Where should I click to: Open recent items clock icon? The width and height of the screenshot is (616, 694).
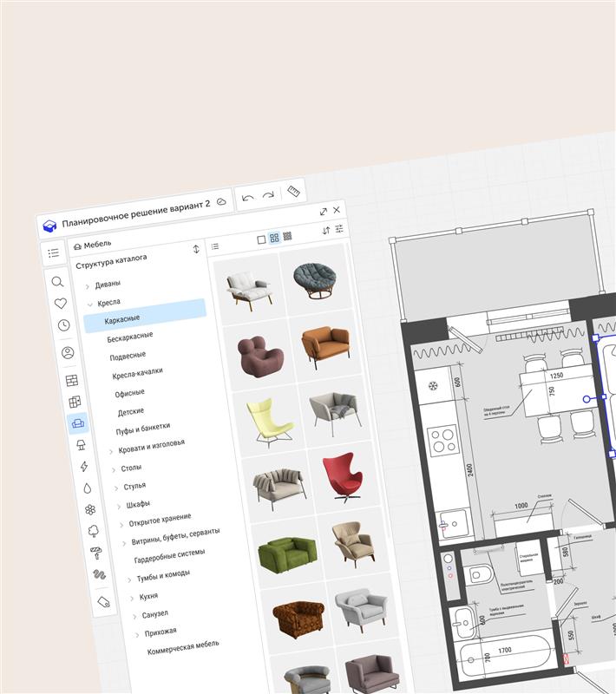64,326
